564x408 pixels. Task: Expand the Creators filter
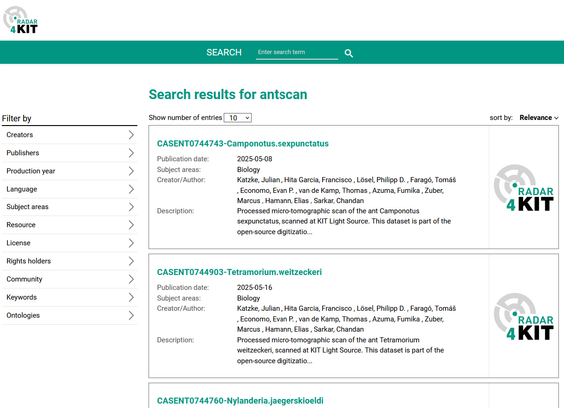tap(69, 135)
